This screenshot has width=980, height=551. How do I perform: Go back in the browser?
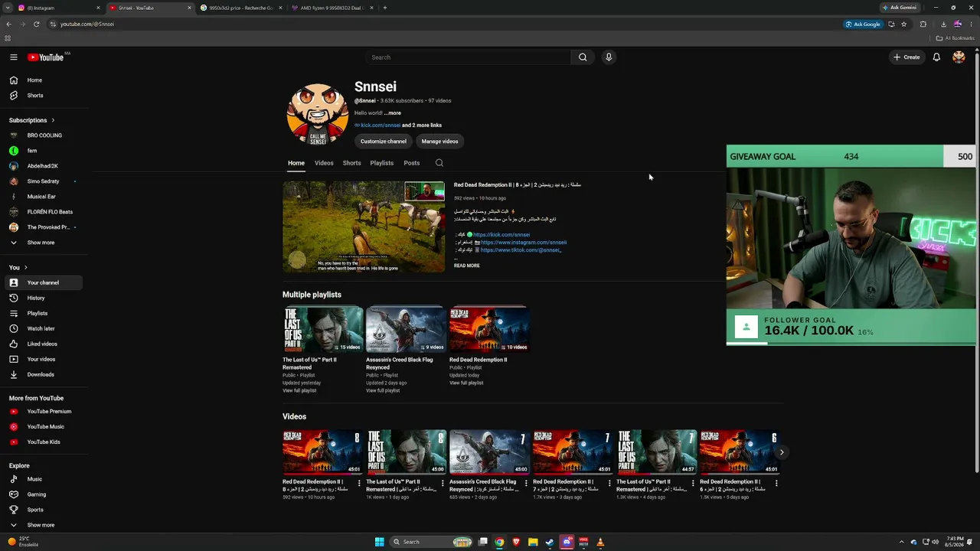[x=8, y=24]
